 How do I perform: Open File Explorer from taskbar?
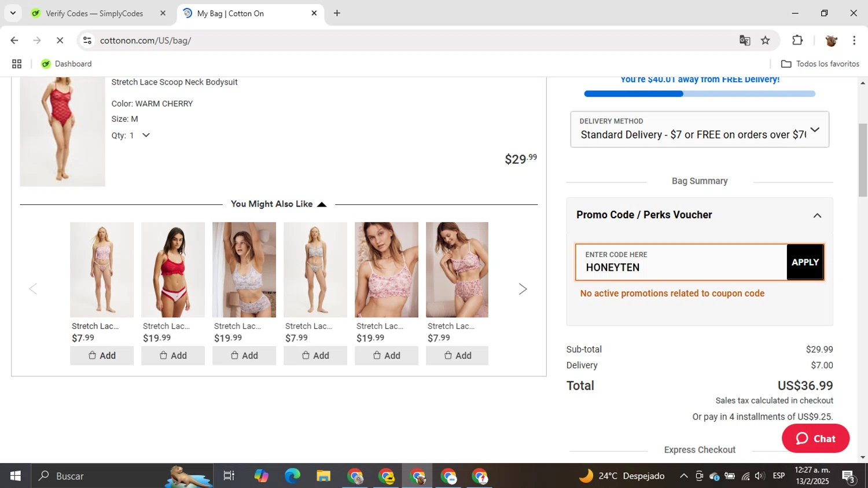point(323,476)
